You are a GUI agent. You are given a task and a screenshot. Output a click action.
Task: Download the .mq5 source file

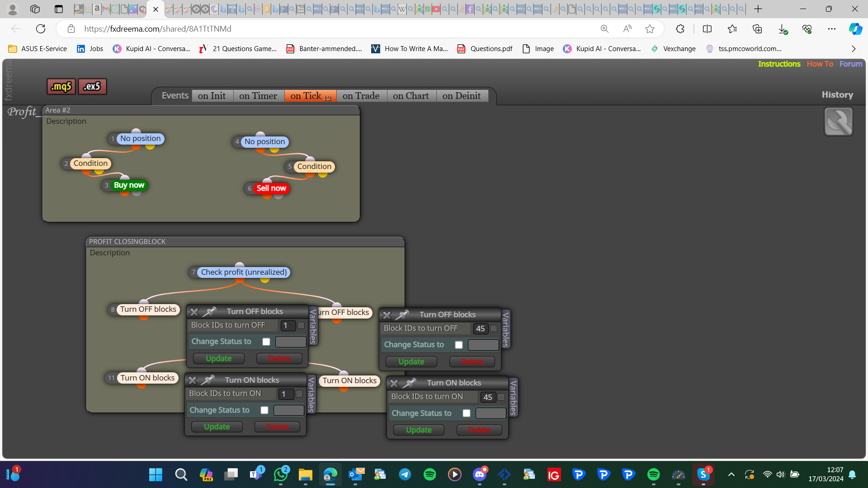point(61,86)
